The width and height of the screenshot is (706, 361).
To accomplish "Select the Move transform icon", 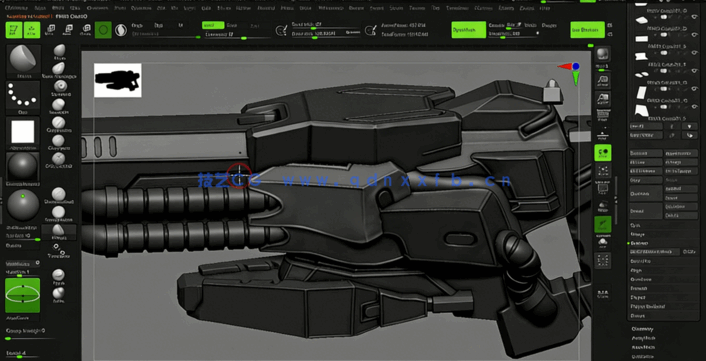I will [x=50, y=30].
